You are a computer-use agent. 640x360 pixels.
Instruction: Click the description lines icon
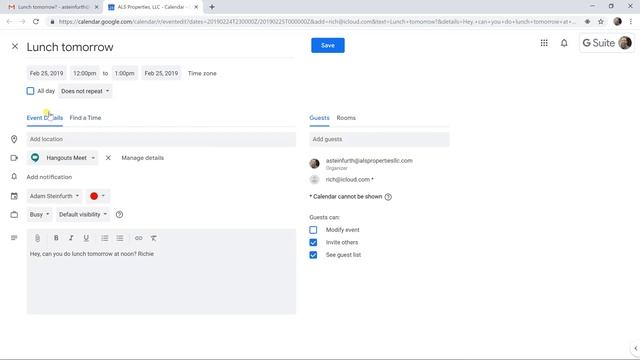click(x=14, y=238)
